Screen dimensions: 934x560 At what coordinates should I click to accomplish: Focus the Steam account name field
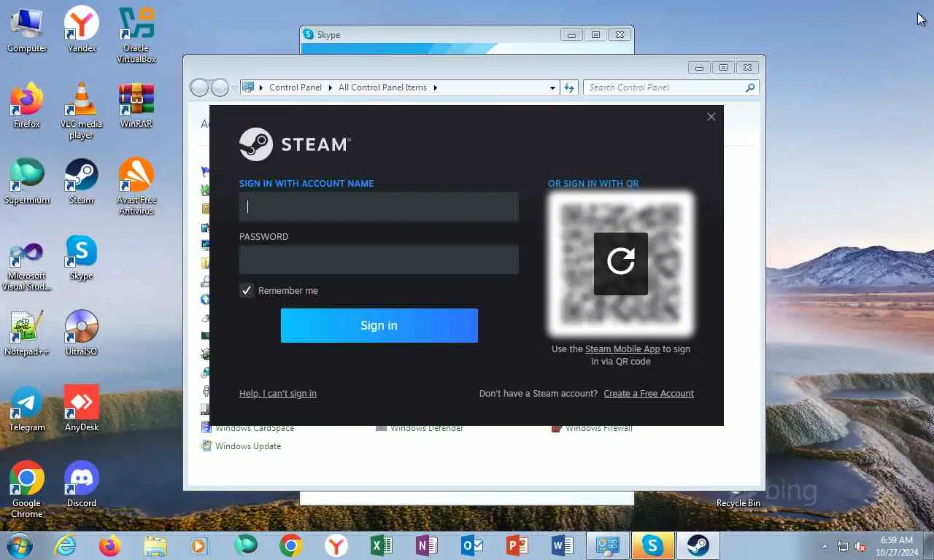(x=379, y=207)
